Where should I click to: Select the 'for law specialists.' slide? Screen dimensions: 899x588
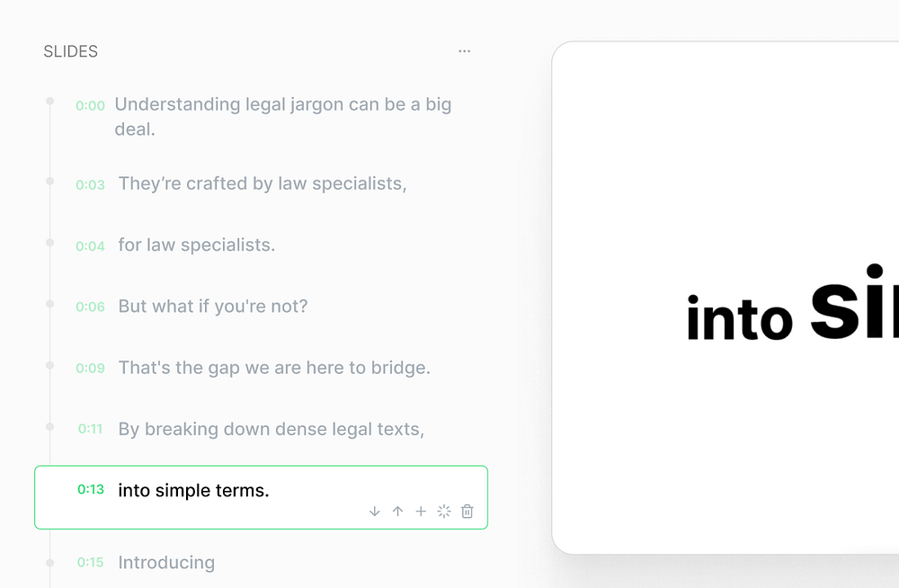pos(196,245)
